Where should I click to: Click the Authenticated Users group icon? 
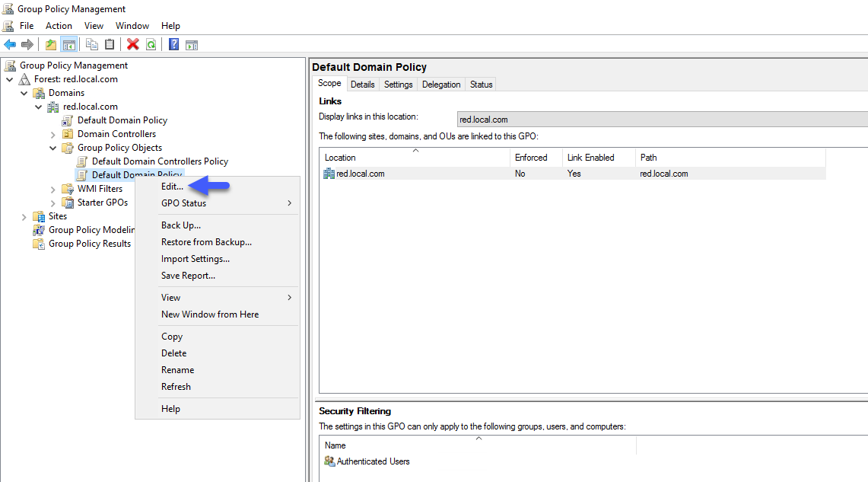tap(329, 461)
